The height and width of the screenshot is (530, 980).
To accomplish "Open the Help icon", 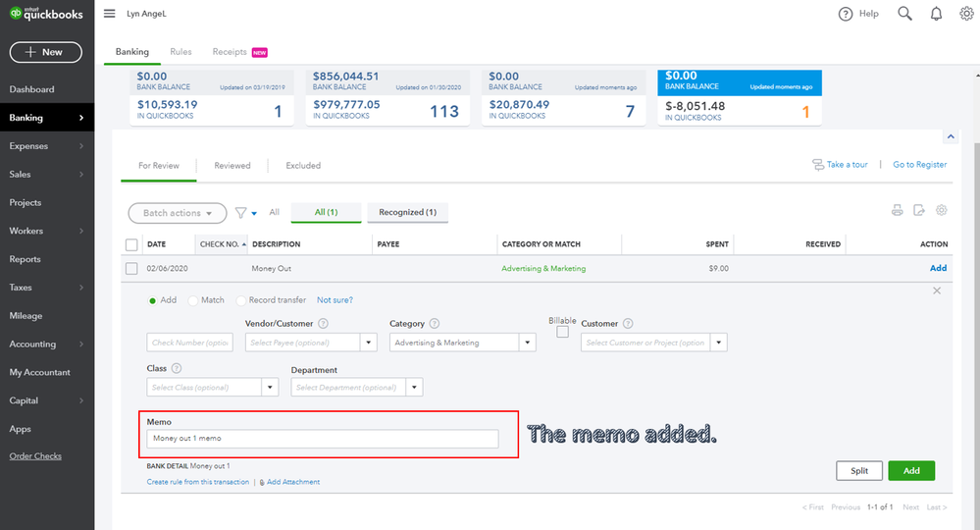I will tap(845, 14).
